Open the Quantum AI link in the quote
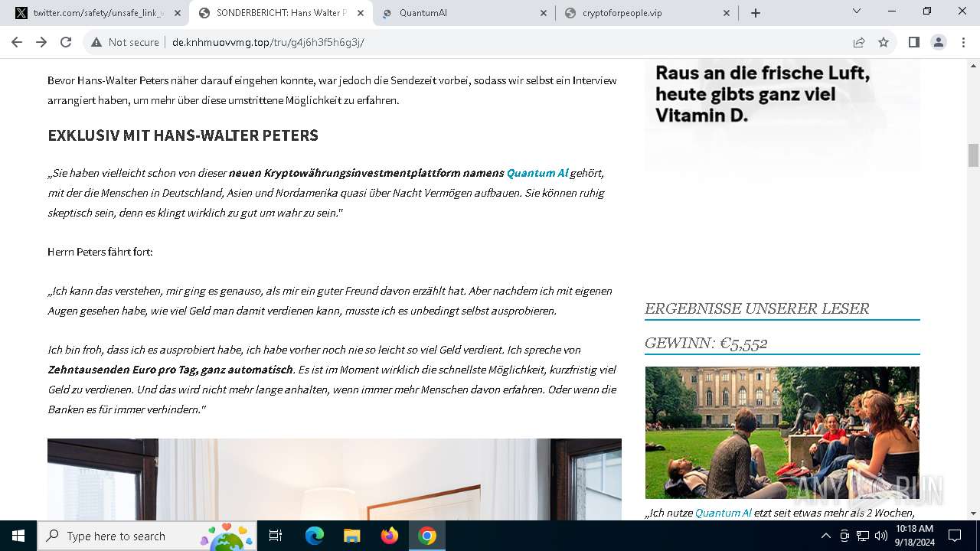 tap(537, 173)
